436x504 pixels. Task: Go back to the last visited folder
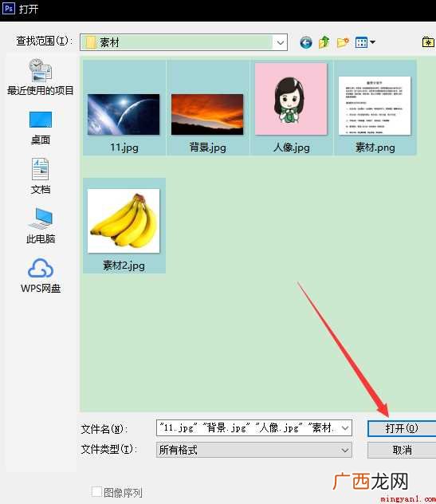pos(306,42)
